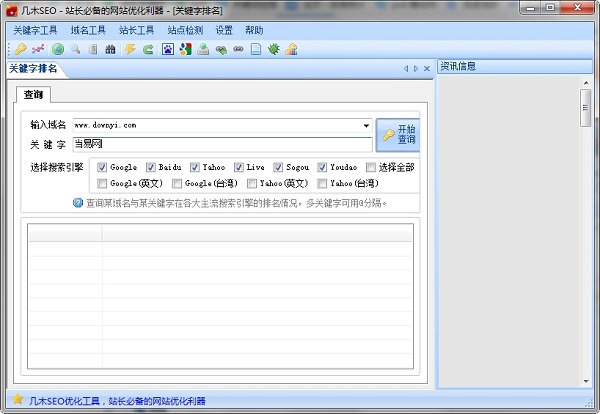Screen dimensions: 600x414
Task: Check the Yahoo(台湾) checkbox
Action: [x=323, y=184]
